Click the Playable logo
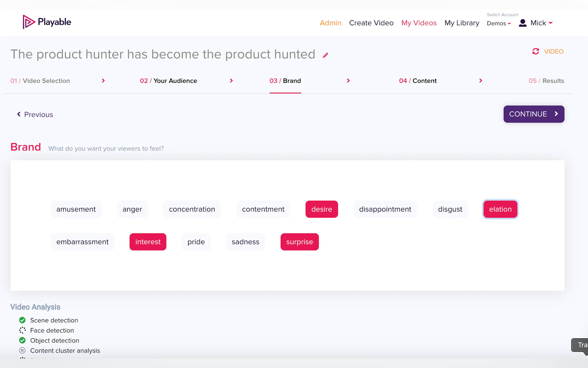The image size is (588, 368). 47,22
